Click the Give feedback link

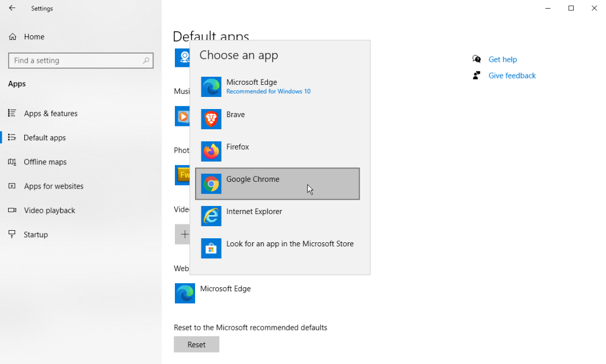(512, 76)
